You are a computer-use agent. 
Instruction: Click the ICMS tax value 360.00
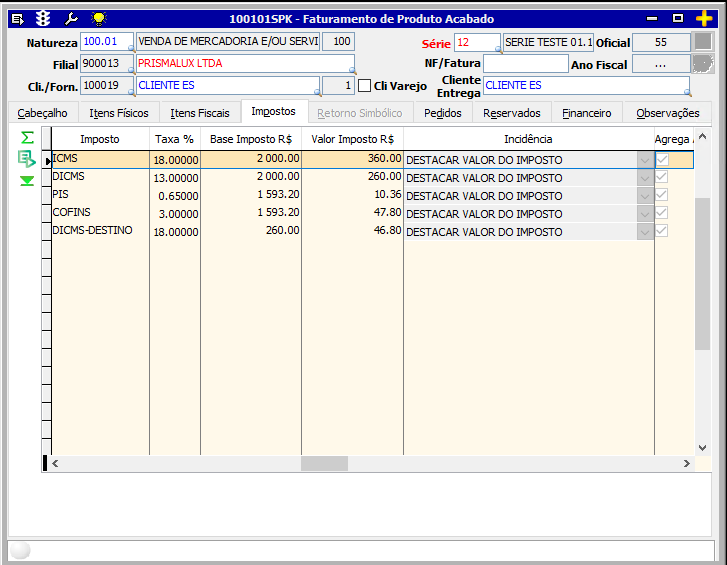tap(352, 159)
